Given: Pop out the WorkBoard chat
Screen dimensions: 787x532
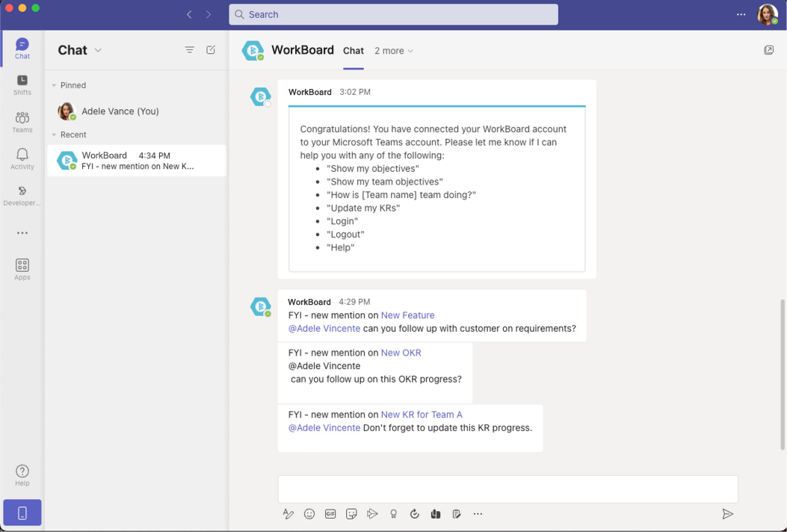Looking at the screenshot, I should pos(768,49).
